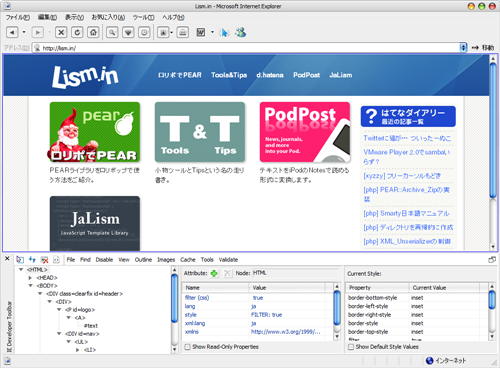Open the ファイル menu

(x=18, y=17)
